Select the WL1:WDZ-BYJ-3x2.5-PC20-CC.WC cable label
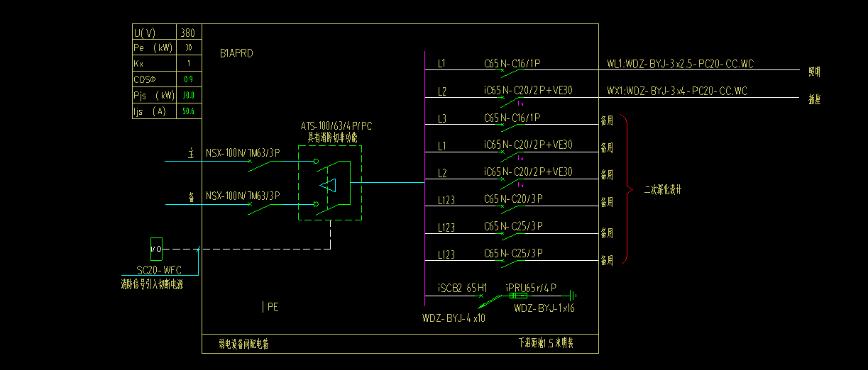 point(680,64)
